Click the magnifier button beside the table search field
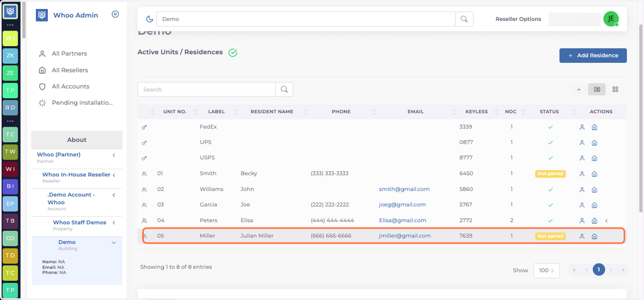This screenshot has height=300, width=644. click(x=284, y=90)
